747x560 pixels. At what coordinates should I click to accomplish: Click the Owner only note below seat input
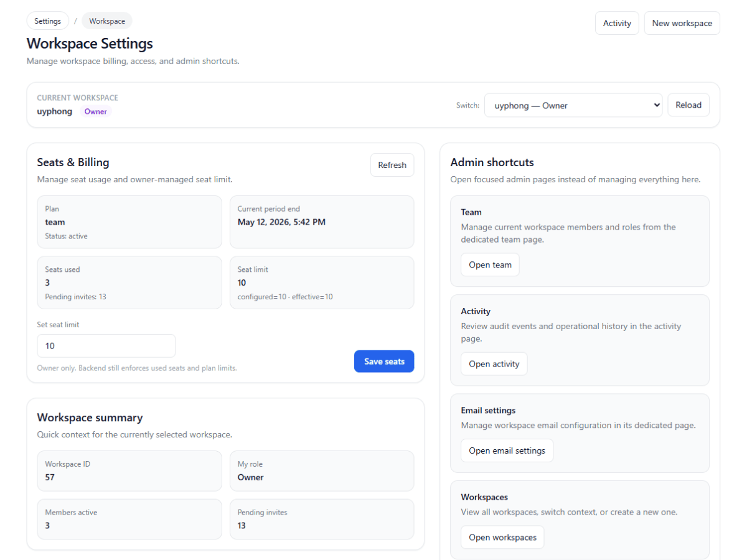point(137,368)
